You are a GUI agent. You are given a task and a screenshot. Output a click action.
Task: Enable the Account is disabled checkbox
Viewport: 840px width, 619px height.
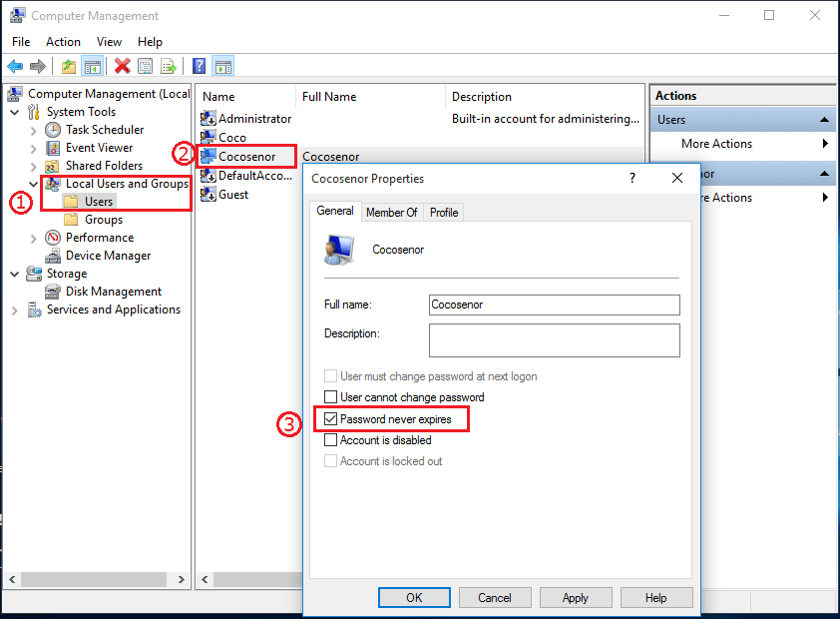(331, 440)
